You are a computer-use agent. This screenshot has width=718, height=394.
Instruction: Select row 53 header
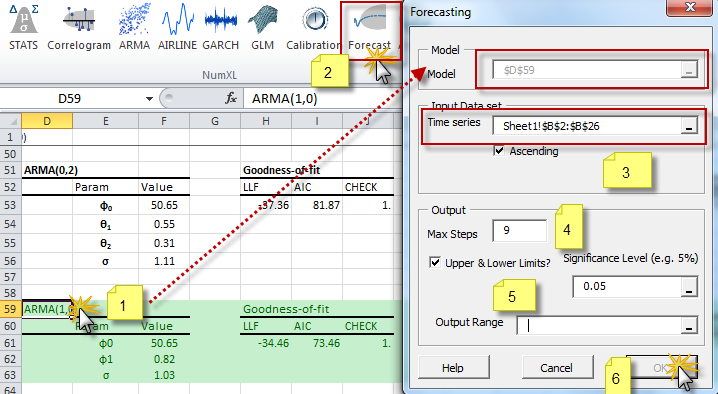click(x=10, y=205)
